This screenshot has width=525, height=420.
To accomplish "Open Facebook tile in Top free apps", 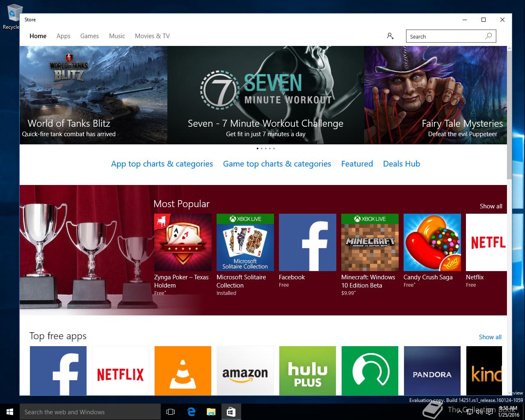I will [58, 371].
